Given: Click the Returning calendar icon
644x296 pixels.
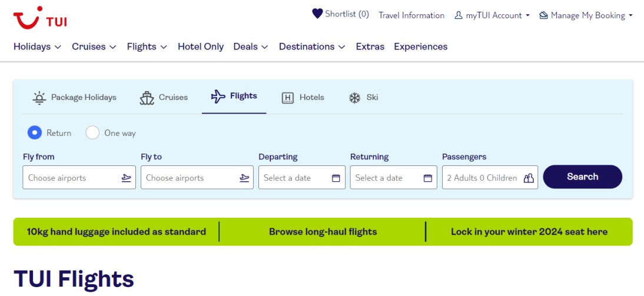Looking at the screenshot, I should [x=428, y=178].
